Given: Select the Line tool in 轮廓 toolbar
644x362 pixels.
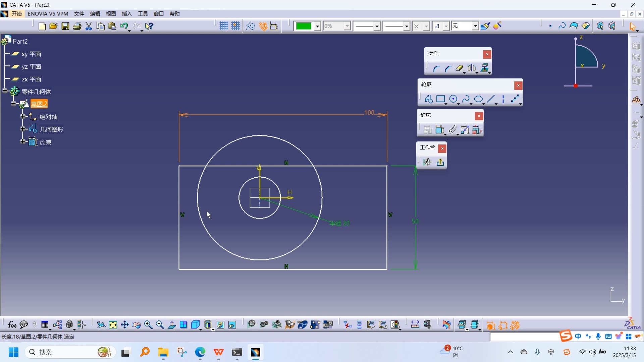Looking at the screenshot, I should point(491,99).
